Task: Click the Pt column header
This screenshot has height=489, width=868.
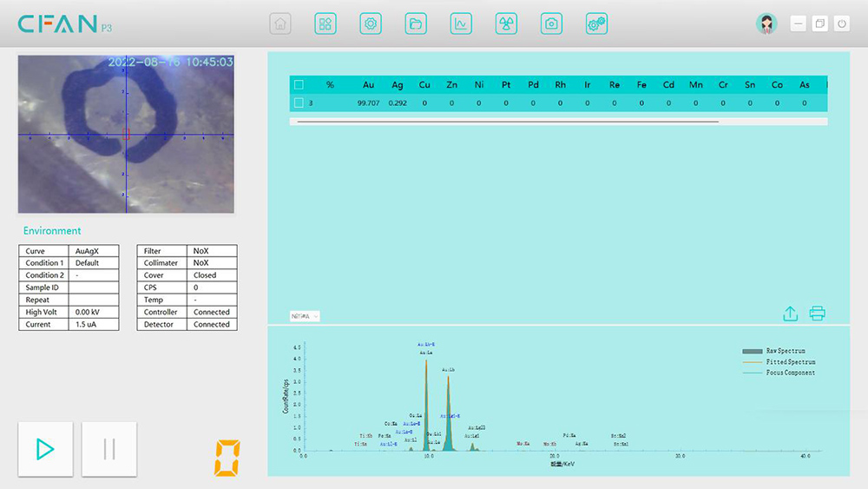Action: [x=506, y=85]
